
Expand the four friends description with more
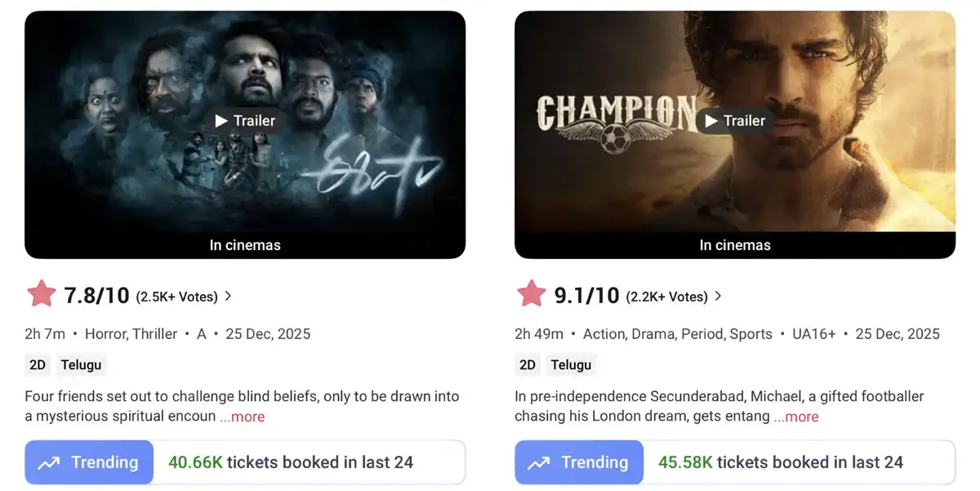(x=243, y=417)
